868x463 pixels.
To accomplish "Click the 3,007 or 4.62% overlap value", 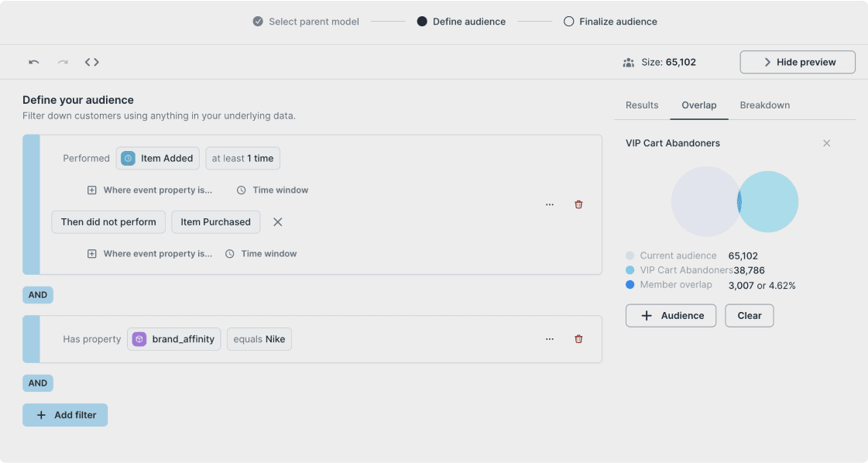I will pyautogui.click(x=762, y=285).
